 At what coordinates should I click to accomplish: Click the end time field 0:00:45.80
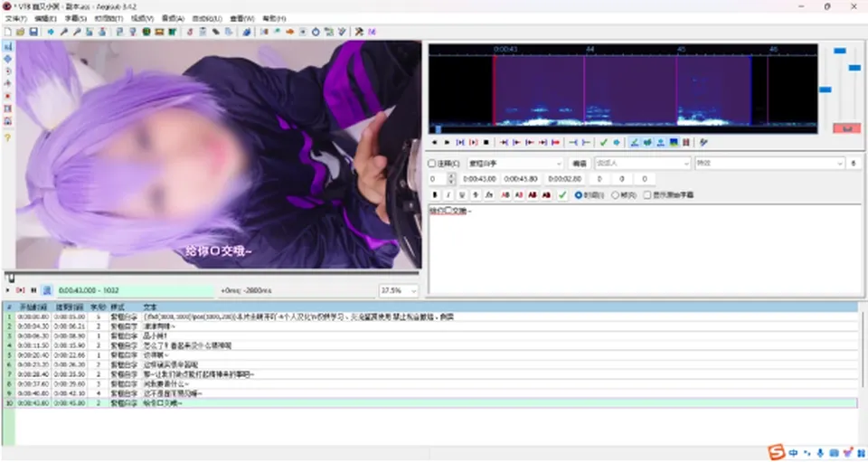[x=521, y=179]
